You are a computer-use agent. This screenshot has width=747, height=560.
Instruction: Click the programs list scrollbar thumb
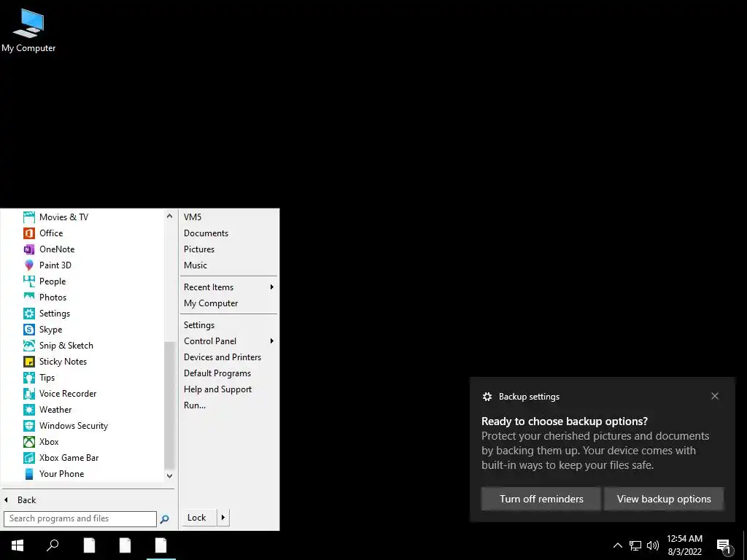pos(169,405)
